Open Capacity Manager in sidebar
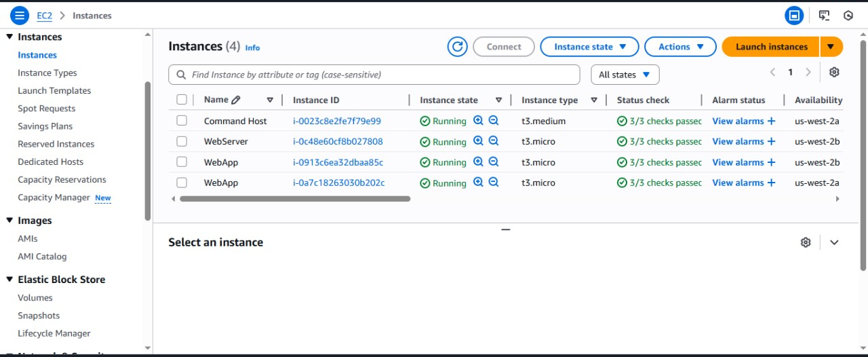Image resolution: width=868 pixels, height=357 pixels. click(54, 198)
